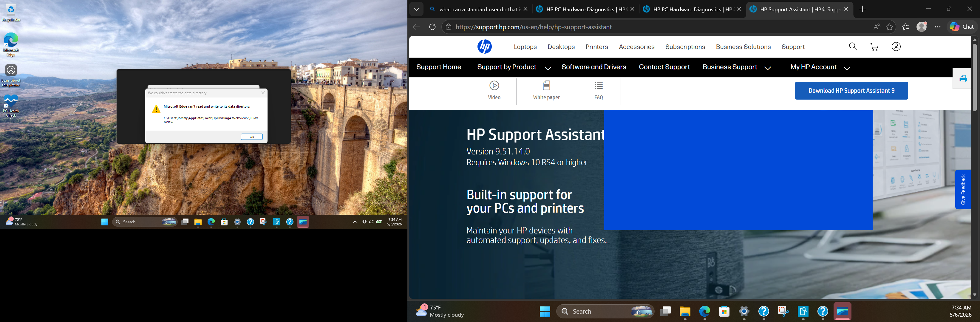
Task: Open the White paper document icon
Action: click(x=546, y=86)
